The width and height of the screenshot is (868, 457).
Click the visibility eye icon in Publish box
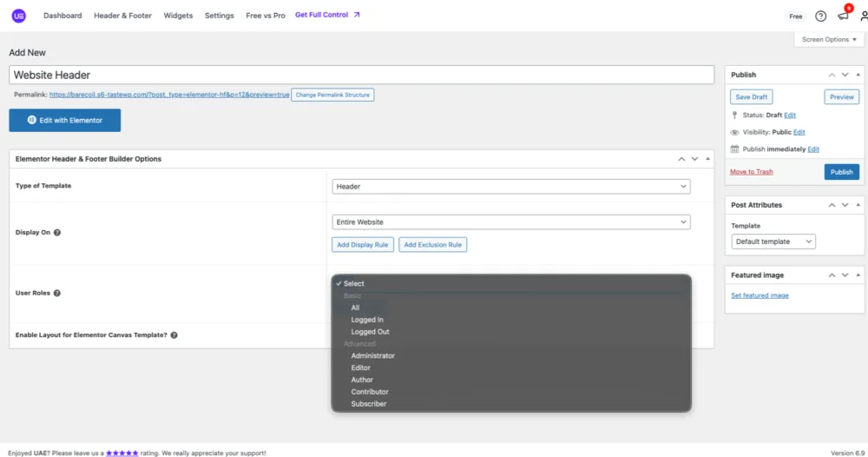point(734,132)
